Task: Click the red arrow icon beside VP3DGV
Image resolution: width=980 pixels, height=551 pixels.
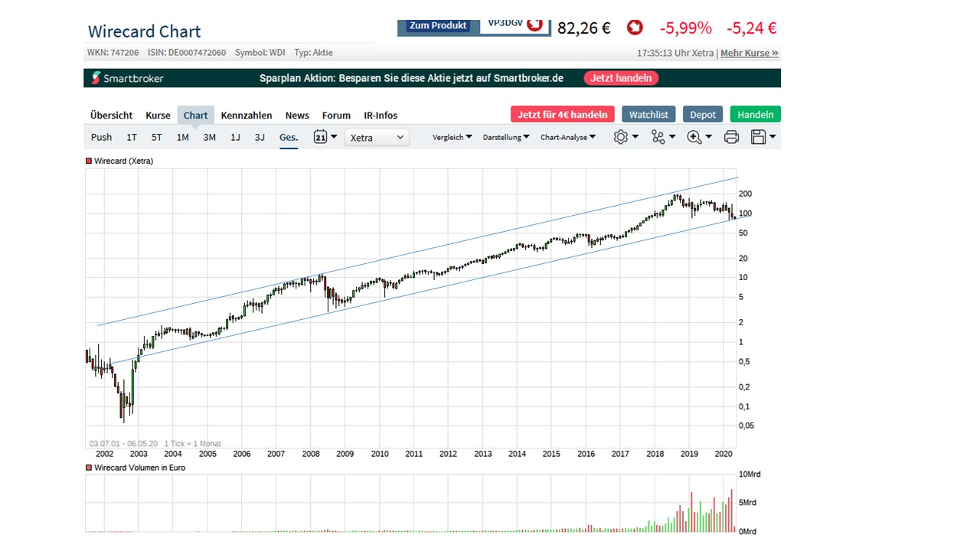Action: pos(534,24)
